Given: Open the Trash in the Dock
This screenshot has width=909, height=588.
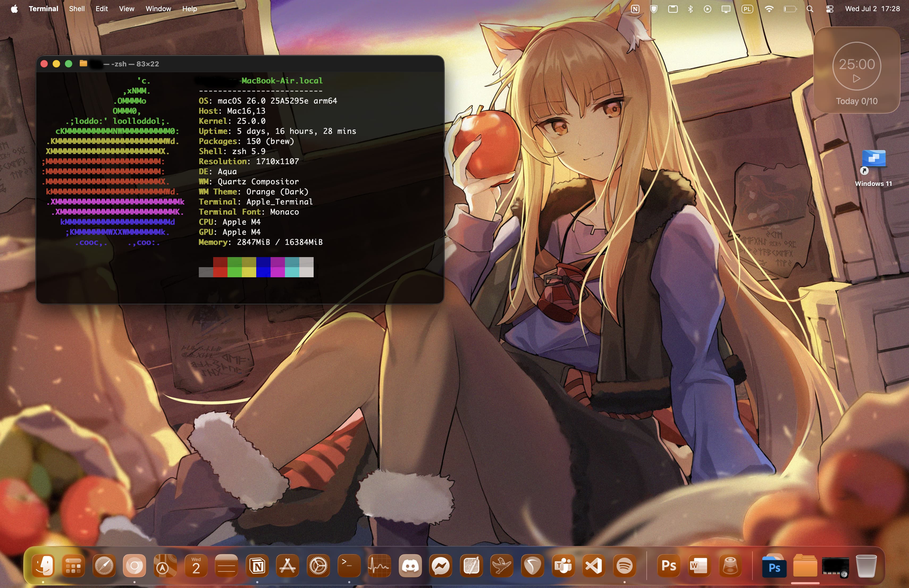Looking at the screenshot, I should (866, 566).
